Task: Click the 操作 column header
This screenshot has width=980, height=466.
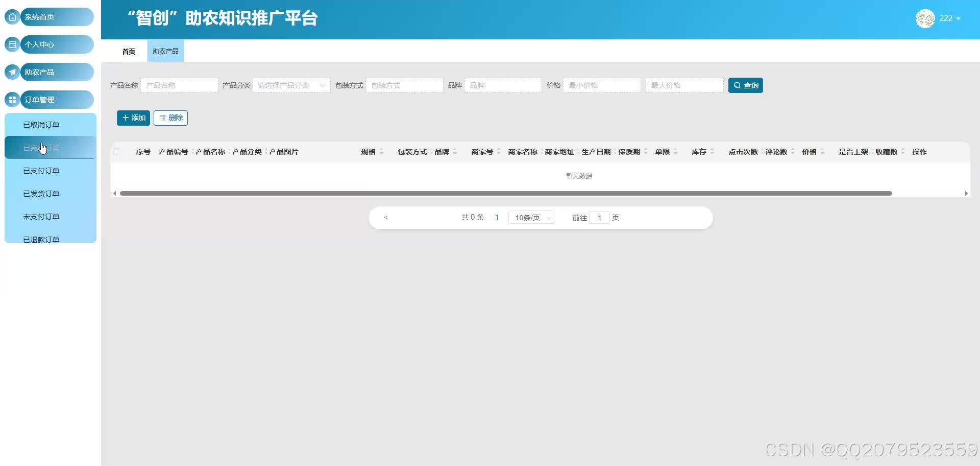Action: point(919,152)
